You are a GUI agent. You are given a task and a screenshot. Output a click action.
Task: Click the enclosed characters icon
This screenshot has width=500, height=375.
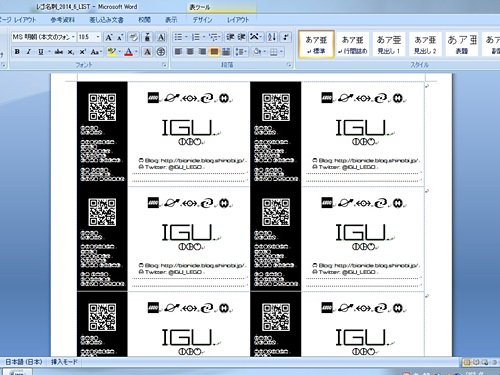click(x=161, y=52)
